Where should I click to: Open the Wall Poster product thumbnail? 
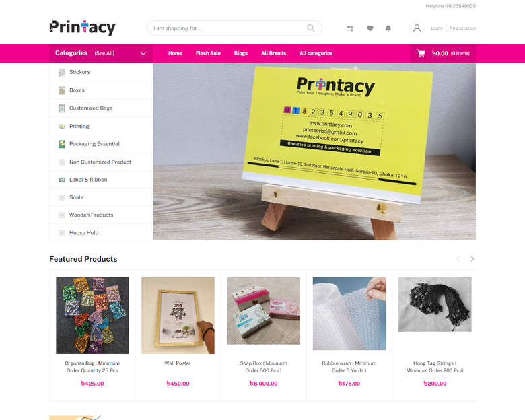point(178,315)
